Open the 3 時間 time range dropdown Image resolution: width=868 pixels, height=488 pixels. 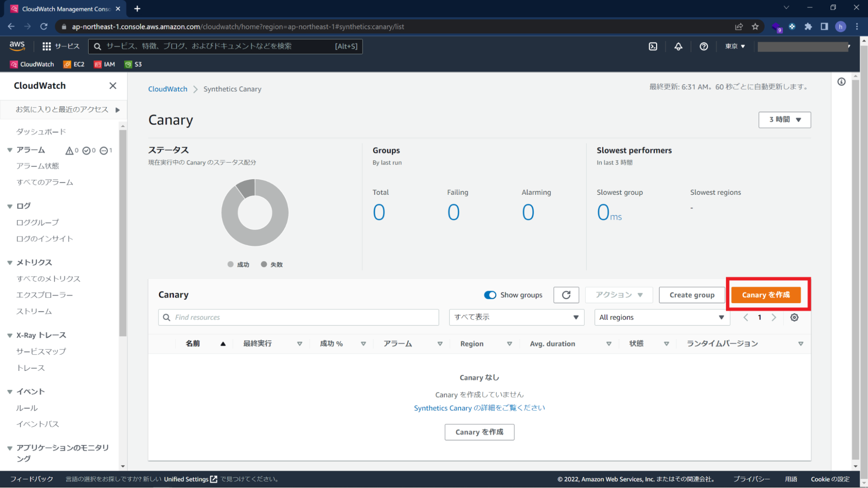(x=785, y=120)
